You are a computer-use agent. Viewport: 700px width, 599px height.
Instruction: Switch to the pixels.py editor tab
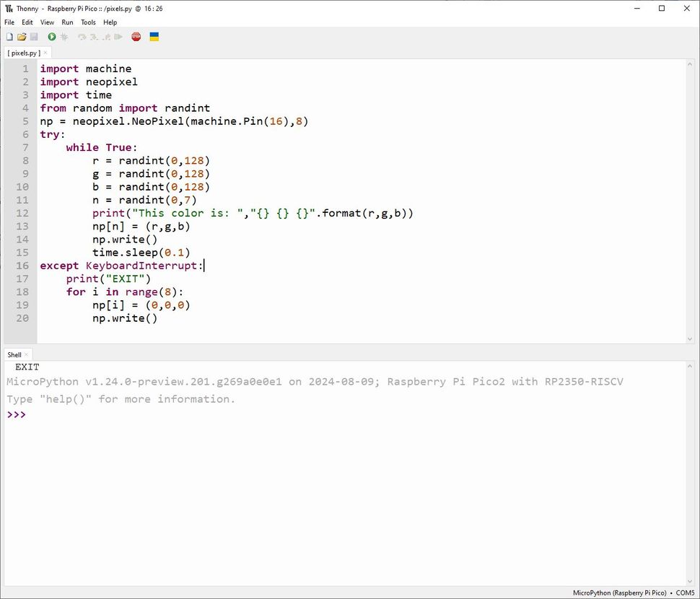click(x=24, y=53)
